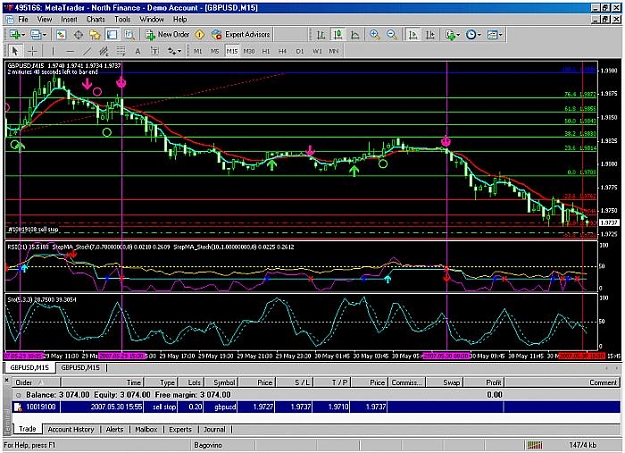Open the MetaEditor yellow diamond icon
Screen dimensions: 625x453
point(199,35)
